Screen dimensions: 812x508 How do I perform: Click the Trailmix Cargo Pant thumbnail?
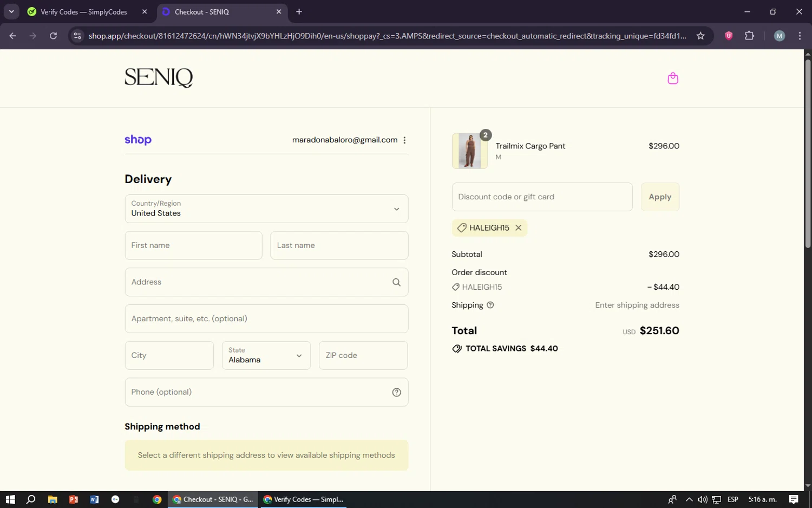[469, 151]
